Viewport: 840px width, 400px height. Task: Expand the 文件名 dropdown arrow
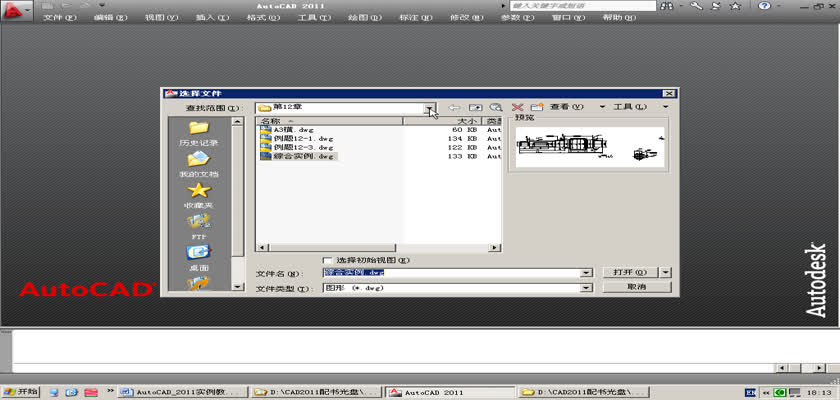point(587,273)
